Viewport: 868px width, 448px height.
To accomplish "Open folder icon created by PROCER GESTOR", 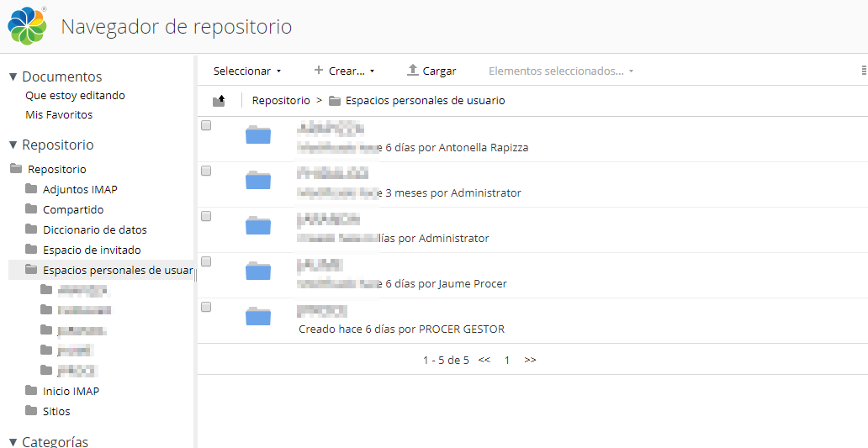I will click(258, 316).
